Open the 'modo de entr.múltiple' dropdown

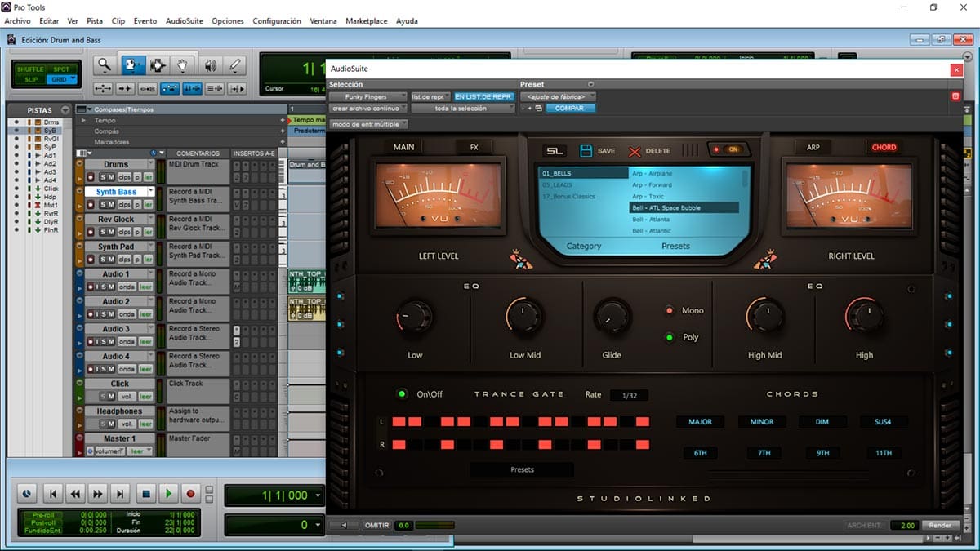[368, 124]
